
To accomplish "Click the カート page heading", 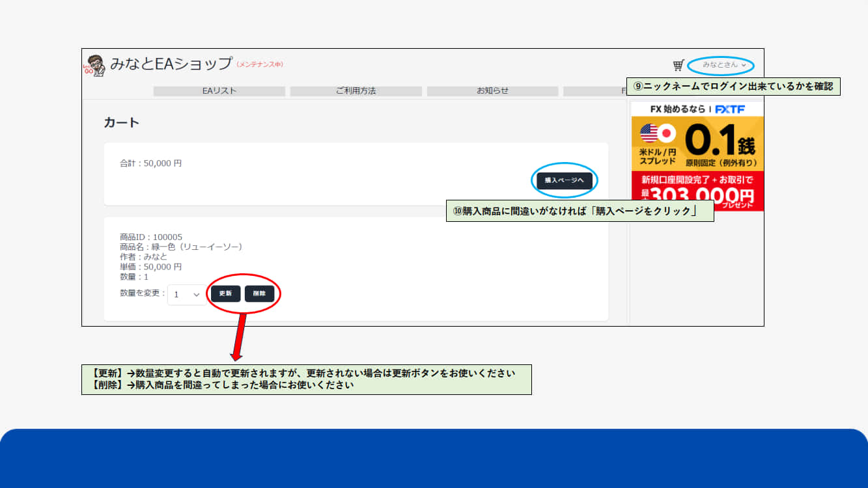I will pos(122,122).
